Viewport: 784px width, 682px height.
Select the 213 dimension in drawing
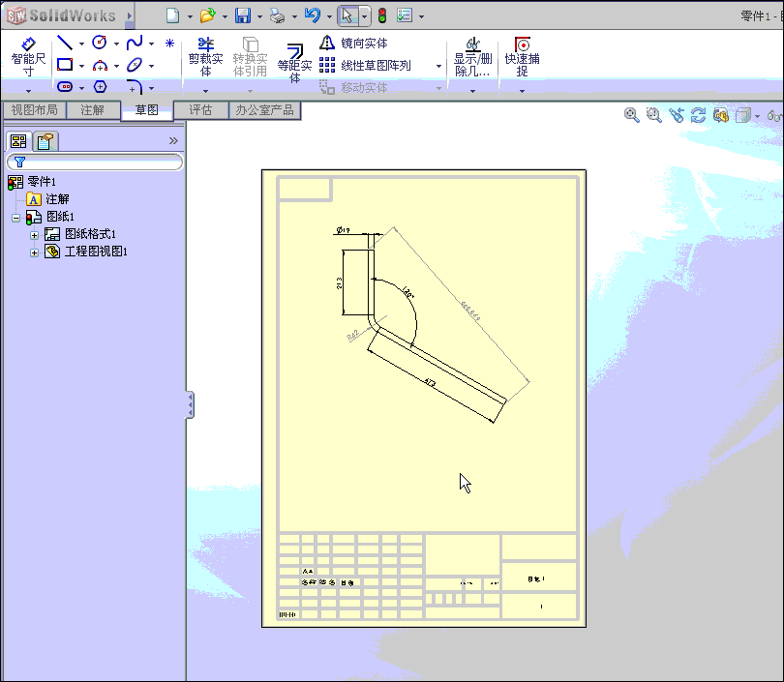click(x=340, y=283)
